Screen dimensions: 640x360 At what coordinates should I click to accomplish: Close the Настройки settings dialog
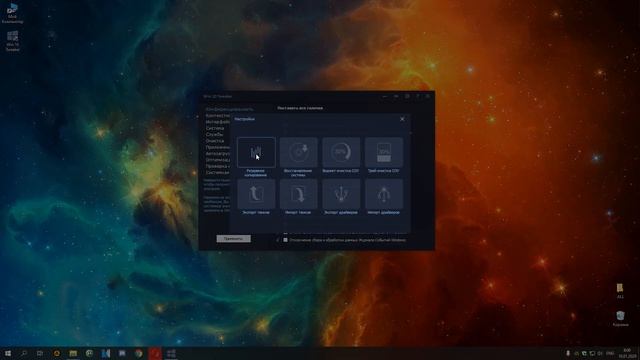coord(402,119)
